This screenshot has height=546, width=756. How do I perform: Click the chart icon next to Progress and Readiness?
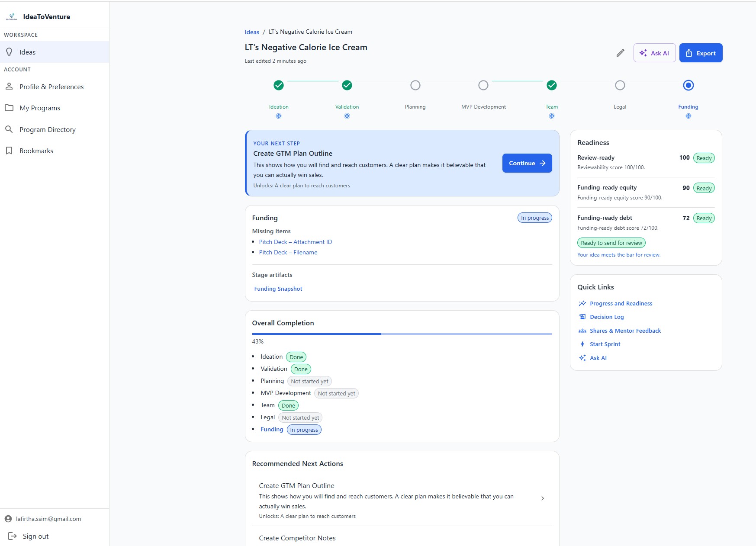(x=582, y=303)
